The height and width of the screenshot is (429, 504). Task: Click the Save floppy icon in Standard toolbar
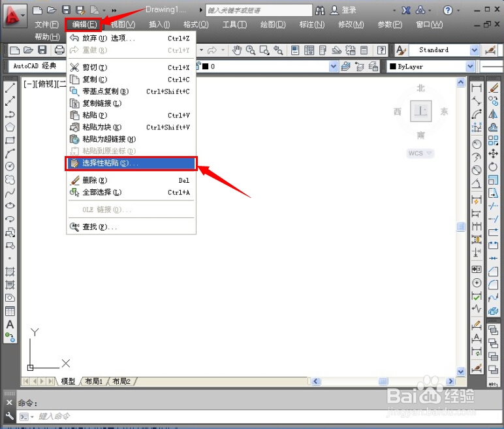tap(42, 50)
